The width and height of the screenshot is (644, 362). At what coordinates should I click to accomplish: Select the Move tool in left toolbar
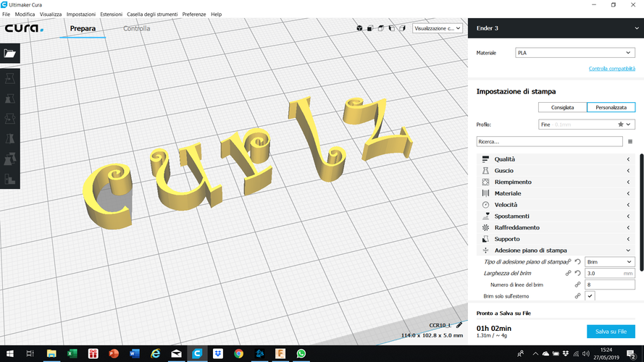10,78
